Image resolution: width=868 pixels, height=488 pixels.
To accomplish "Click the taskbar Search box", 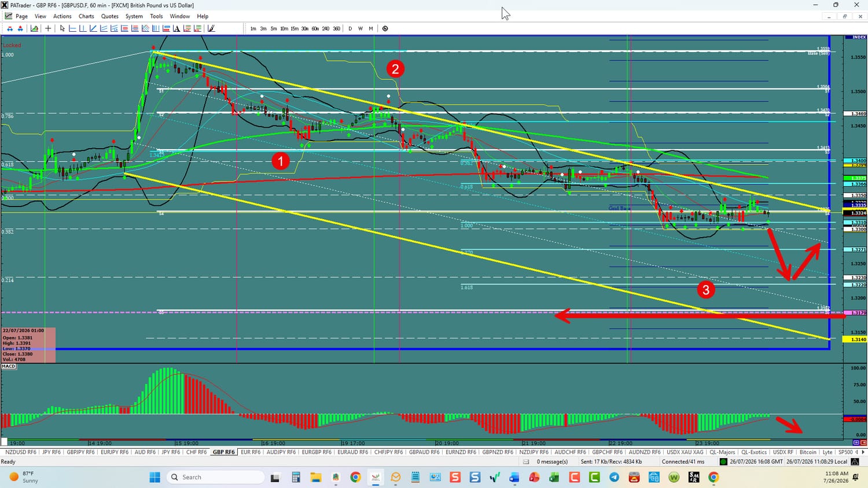I will coord(215,477).
